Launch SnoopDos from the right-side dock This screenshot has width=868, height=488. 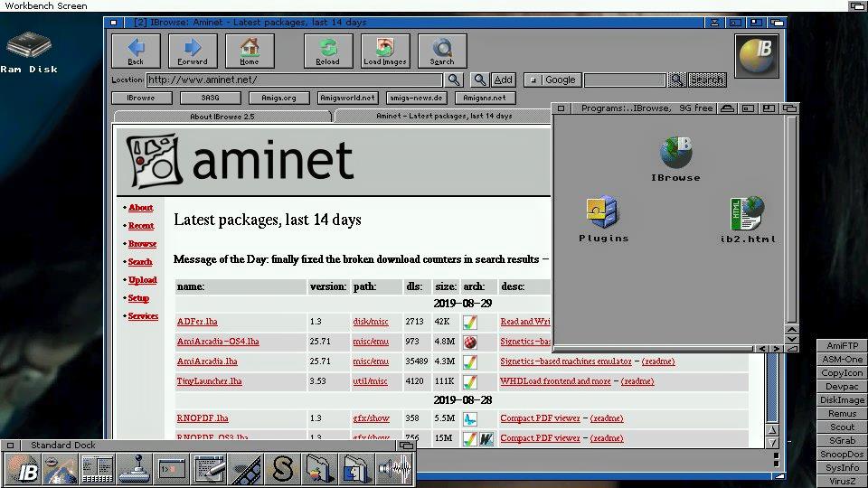tap(843, 455)
